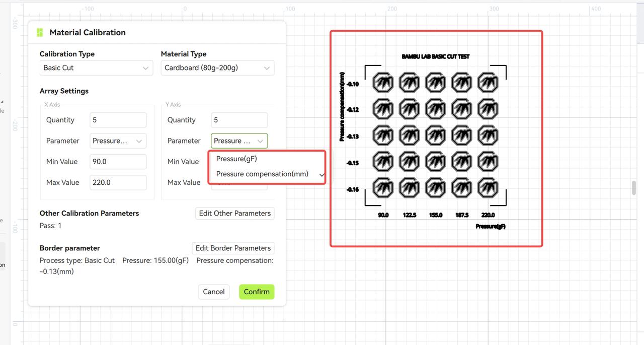Cancel the Material Calibration dialog
The width and height of the screenshot is (644, 345).
(x=214, y=292)
